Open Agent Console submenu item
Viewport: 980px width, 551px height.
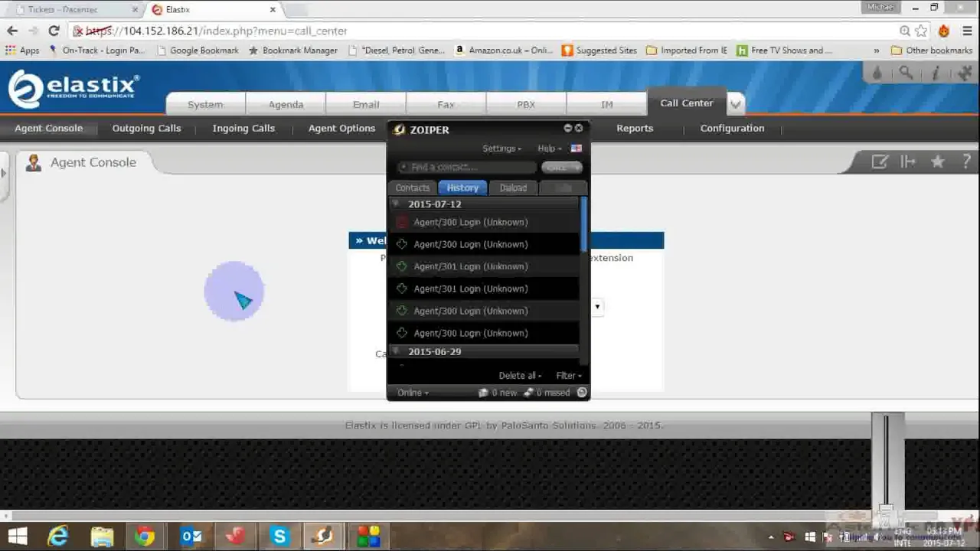48,128
